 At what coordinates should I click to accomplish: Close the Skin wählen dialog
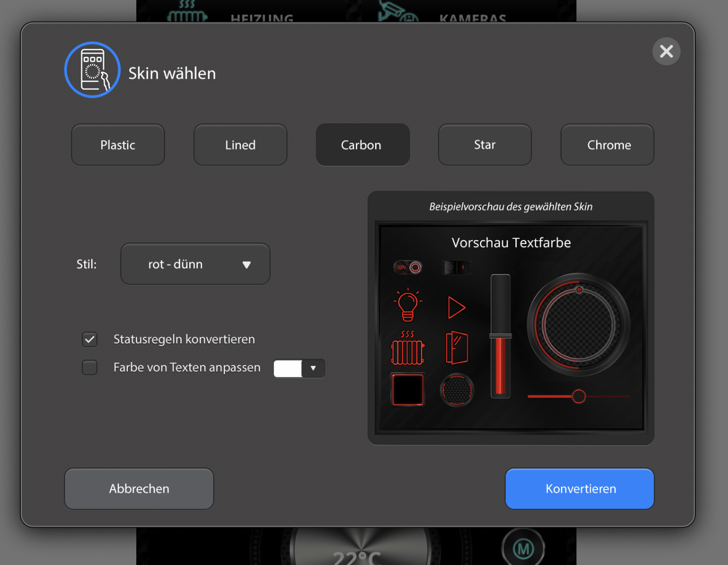point(666,51)
